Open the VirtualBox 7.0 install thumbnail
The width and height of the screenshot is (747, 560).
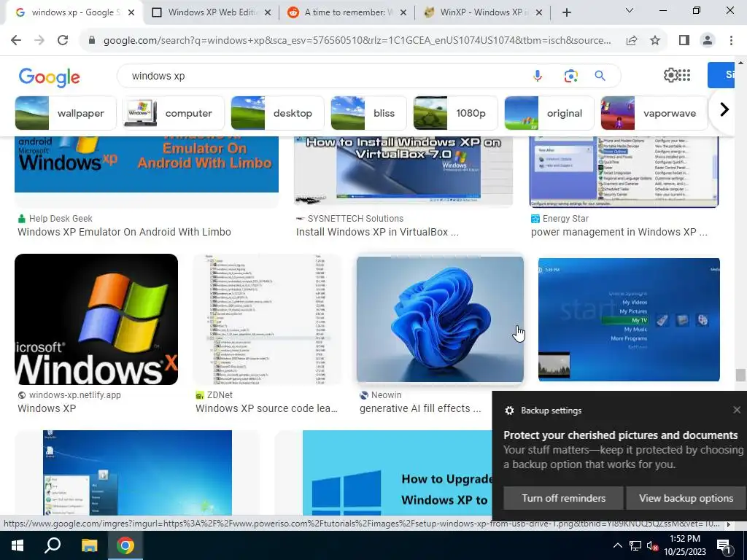(x=403, y=171)
